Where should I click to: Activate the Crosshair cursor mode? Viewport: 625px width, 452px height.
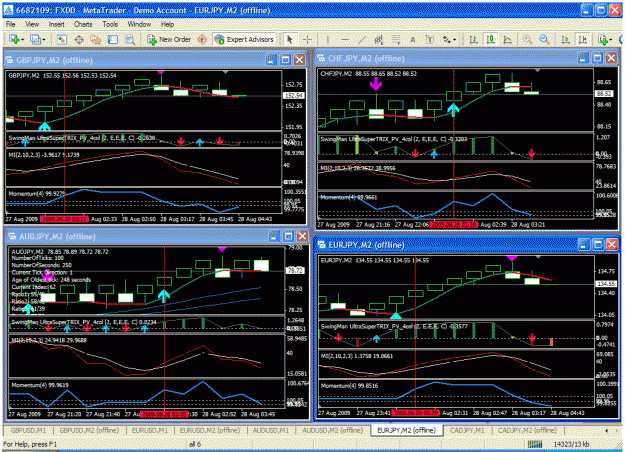[307, 39]
